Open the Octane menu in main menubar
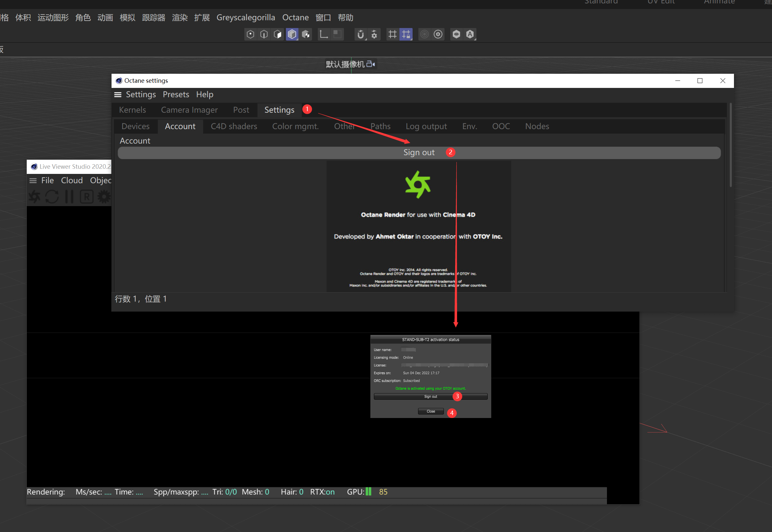 [x=295, y=17]
